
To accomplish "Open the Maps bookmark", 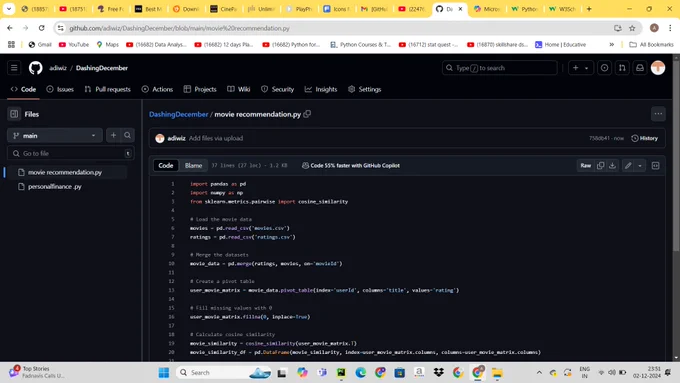I will pos(108,44).
